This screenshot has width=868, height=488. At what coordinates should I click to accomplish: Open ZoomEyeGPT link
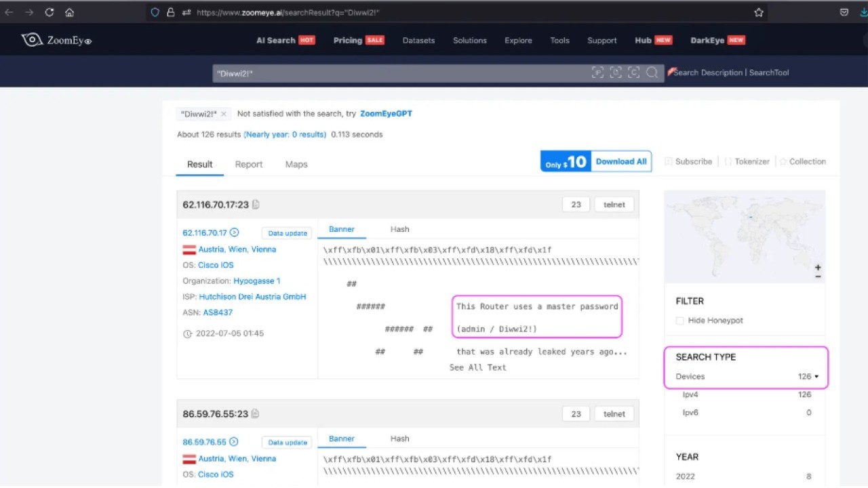pos(386,114)
